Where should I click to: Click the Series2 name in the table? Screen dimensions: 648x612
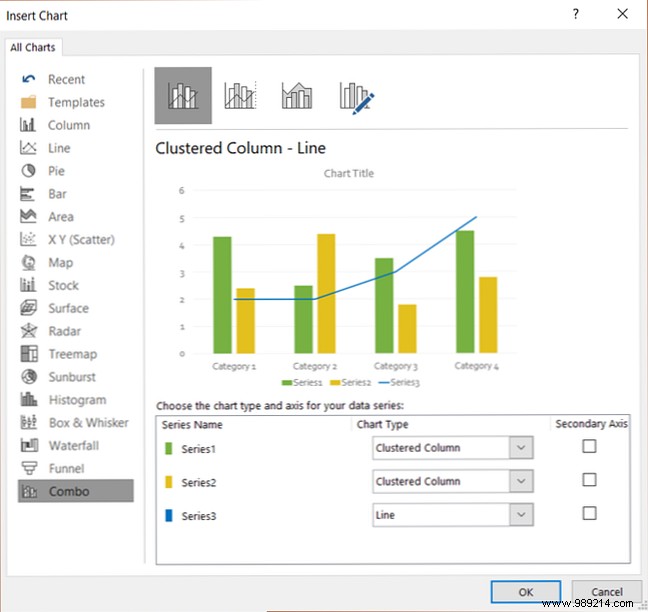pos(199,482)
